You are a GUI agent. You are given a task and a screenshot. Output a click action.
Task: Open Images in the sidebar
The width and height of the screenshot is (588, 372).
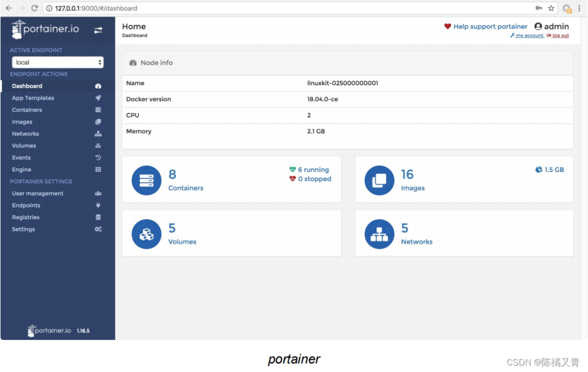[x=22, y=122]
